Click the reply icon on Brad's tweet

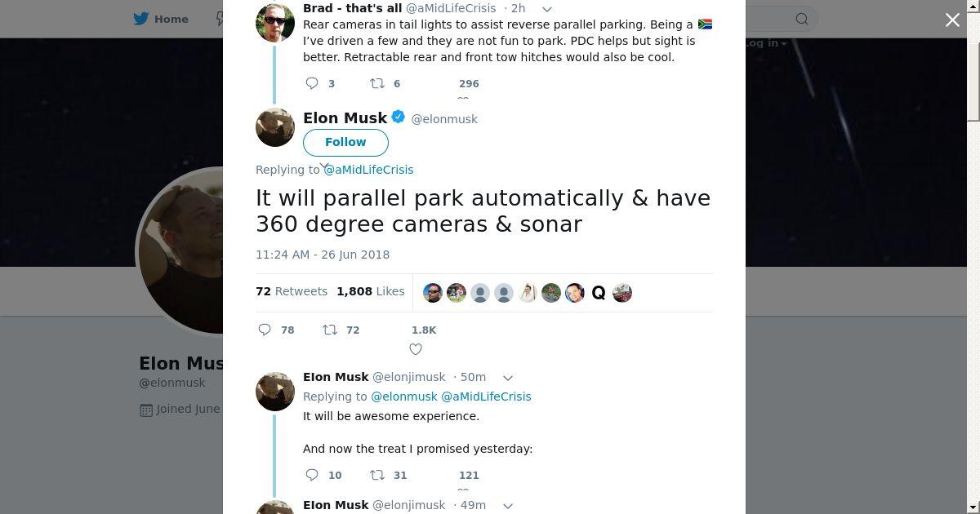[x=312, y=83]
